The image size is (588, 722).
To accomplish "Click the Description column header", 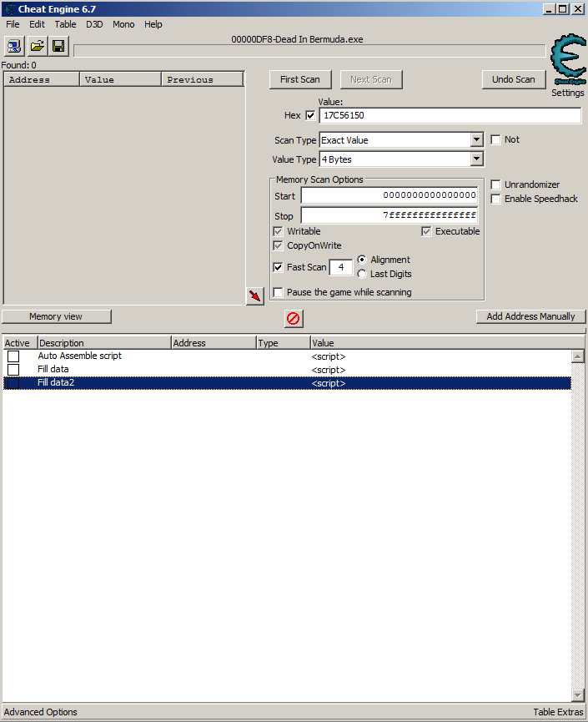I will click(x=104, y=343).
